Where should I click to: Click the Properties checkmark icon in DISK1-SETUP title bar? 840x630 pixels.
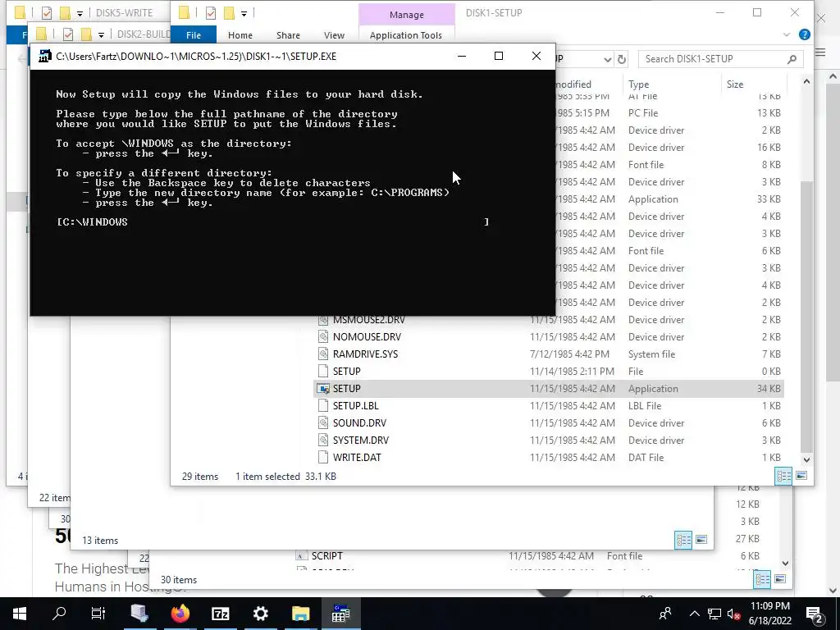211,13
